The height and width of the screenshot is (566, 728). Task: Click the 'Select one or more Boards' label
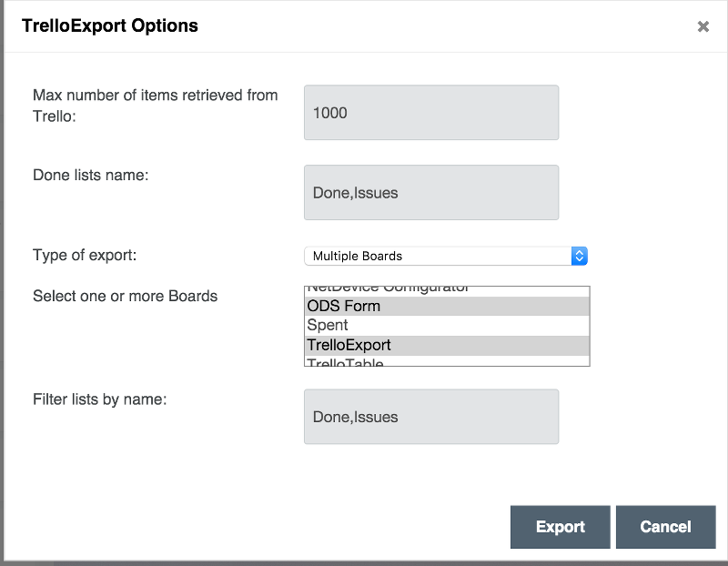[x=125, y=296]
